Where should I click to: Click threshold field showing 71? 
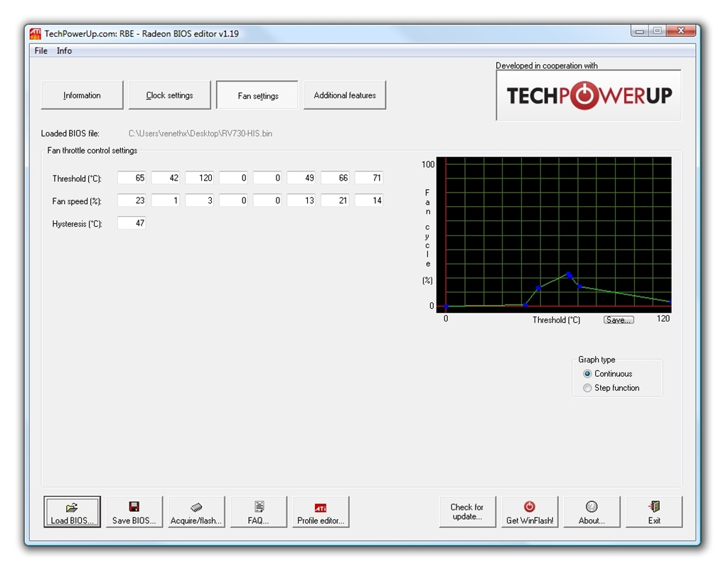369,178
